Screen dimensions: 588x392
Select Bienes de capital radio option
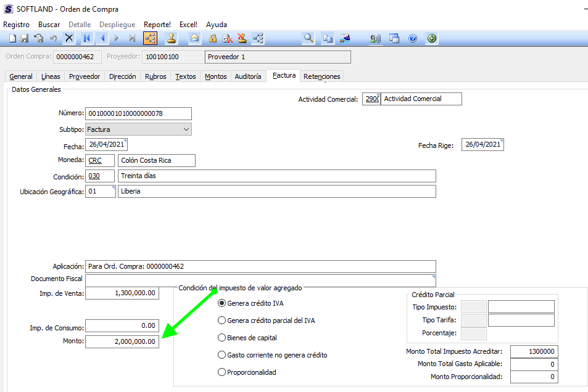click(x=222, y=338)
